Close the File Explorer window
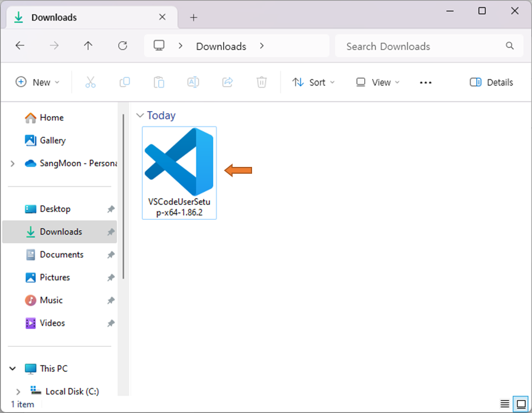The width and height of the screenshot is (532, 413). pyautogui.click(x=514, y=11)
